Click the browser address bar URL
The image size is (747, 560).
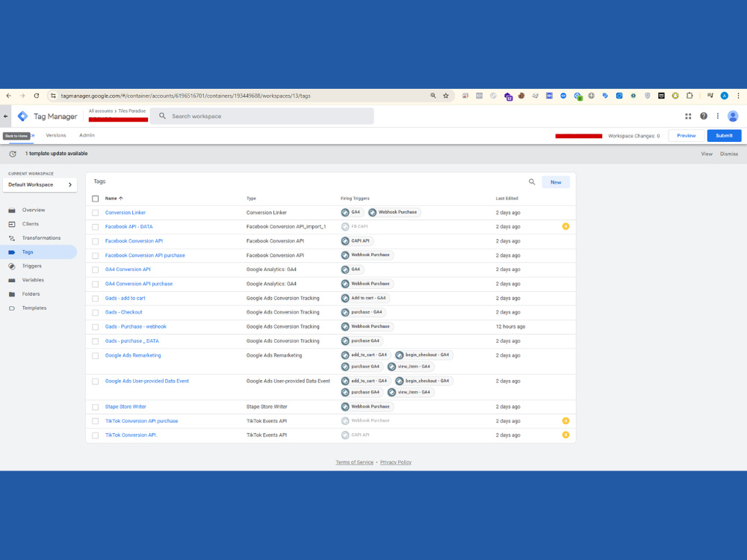point(185,96)
